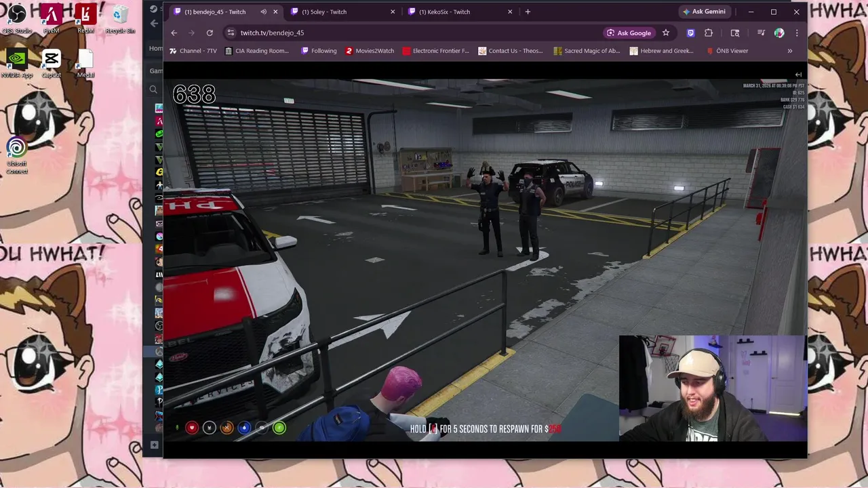Expand the bookmarks overflow chevron
Screen dimensions: 868x488
click(x=789, y=51)
